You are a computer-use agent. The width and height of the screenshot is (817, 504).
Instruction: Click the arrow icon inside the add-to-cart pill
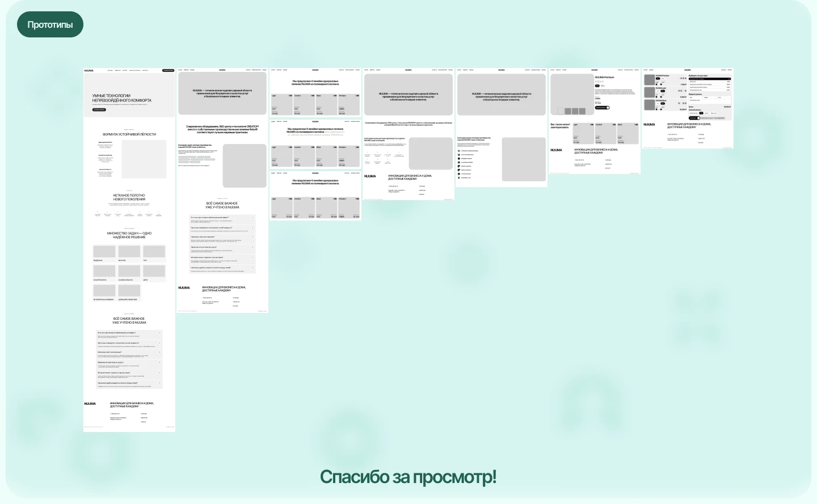pos(608,108)
